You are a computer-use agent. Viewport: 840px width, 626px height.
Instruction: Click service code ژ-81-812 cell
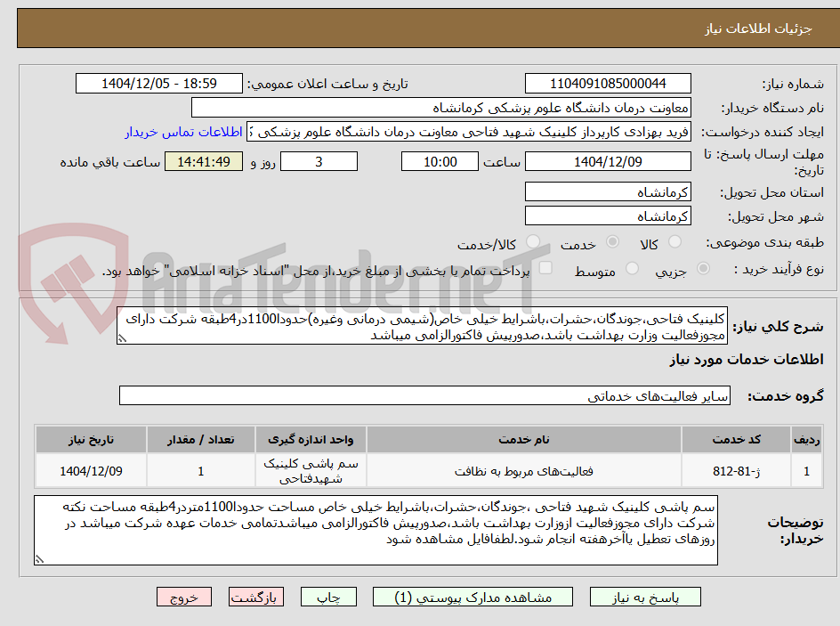point(736,471)
